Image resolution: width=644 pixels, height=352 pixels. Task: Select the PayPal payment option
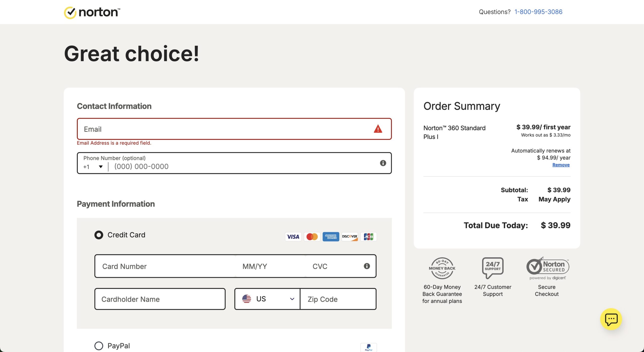[x=99, y=346]
